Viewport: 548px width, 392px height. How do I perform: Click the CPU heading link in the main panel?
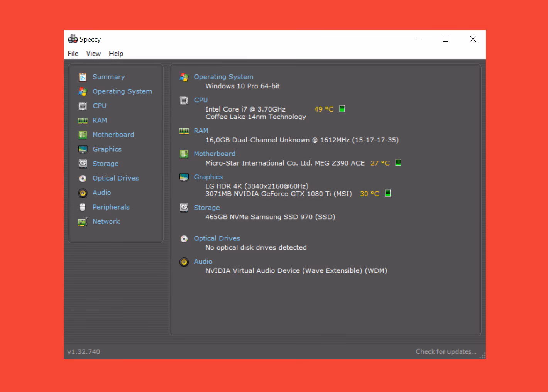201,100
